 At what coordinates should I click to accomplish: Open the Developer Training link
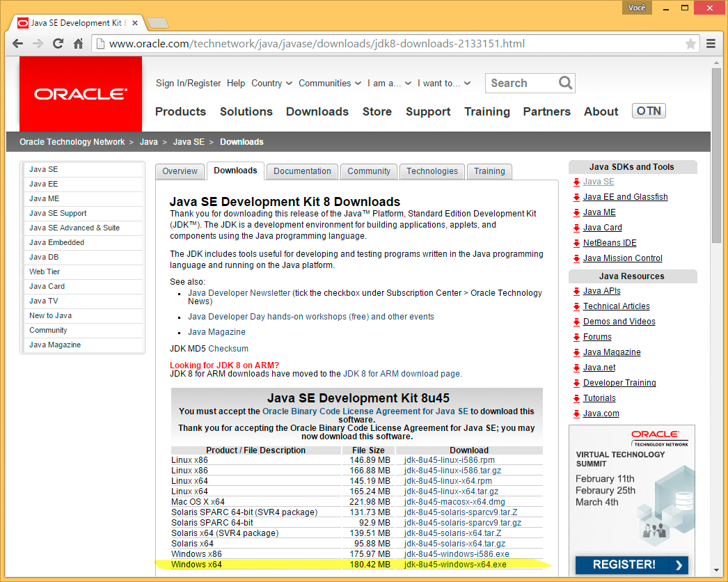619,383
